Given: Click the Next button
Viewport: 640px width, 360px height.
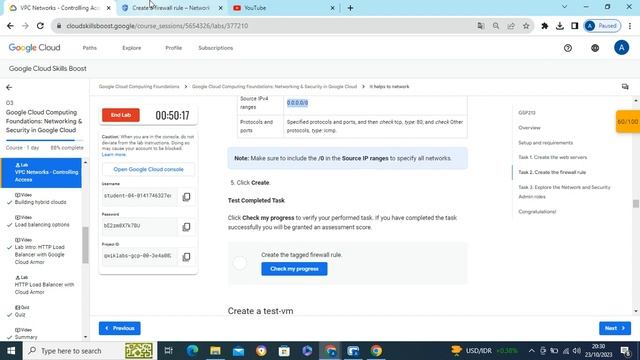Looking at the screenshot, I should [x=615, y=328].
